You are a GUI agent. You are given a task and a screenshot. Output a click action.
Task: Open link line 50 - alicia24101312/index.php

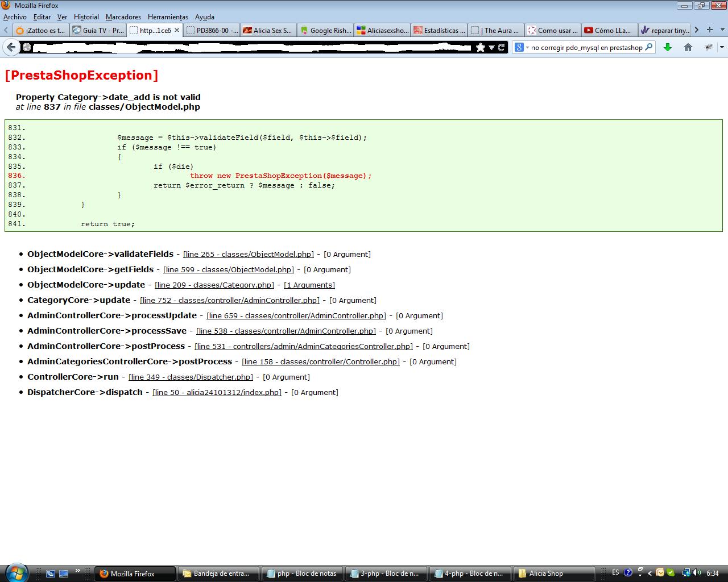coord(217,392)
